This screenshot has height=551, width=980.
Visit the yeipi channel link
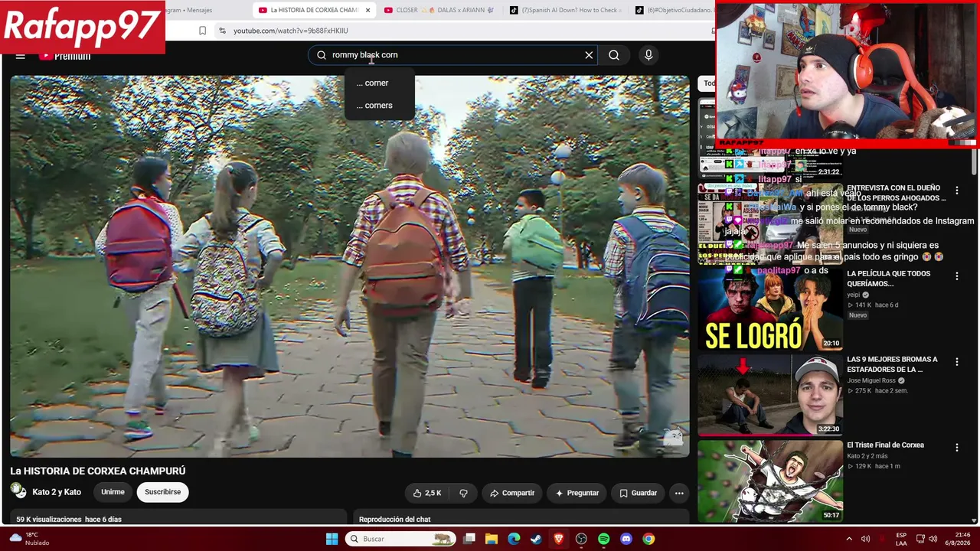pyautogui.click(x=854, y=295)
